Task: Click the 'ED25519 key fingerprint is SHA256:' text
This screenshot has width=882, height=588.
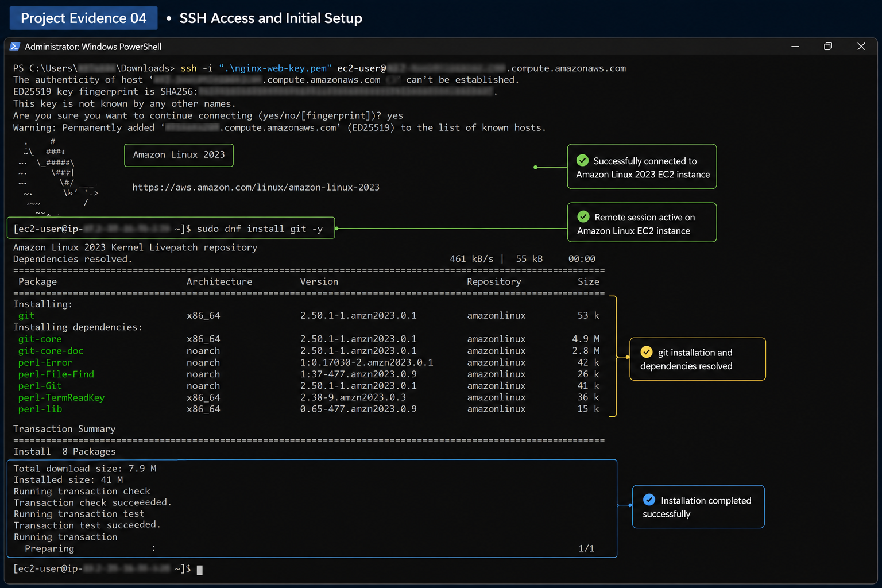Action: coord(106,92)
